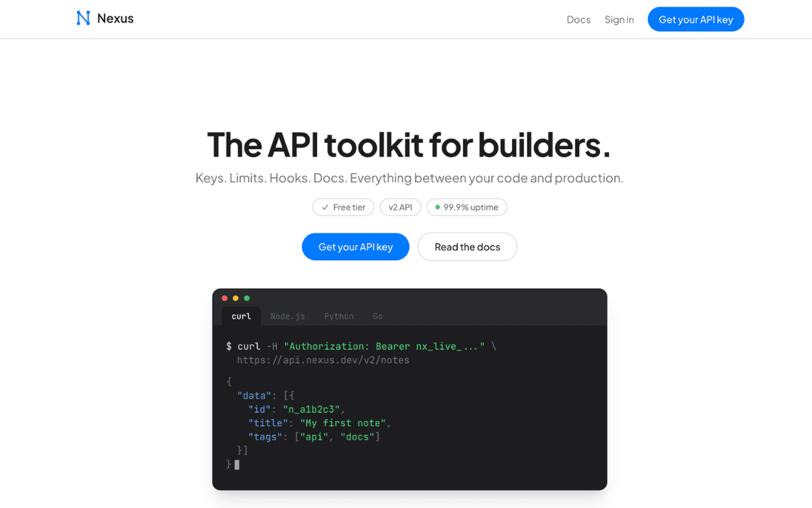Screen dimensions: 812x508
Task: Switch to the Node.js code tab
Action: 287,316
